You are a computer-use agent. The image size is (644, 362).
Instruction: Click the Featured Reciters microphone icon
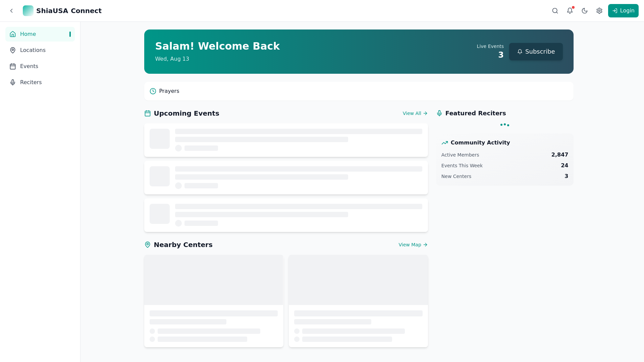click(439, 113)
